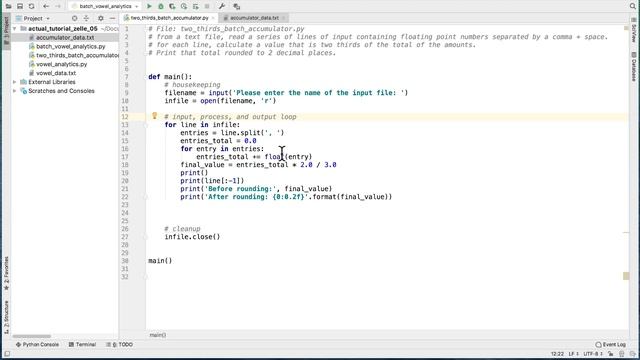Click the inspections profile icon in status bar
Screen dimensions: 640x360
tap(622, 354)
